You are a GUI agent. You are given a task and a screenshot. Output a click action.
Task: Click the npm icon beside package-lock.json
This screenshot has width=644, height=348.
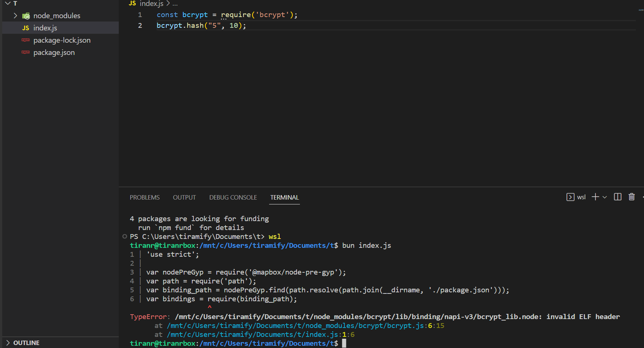(x=25, y=40)
